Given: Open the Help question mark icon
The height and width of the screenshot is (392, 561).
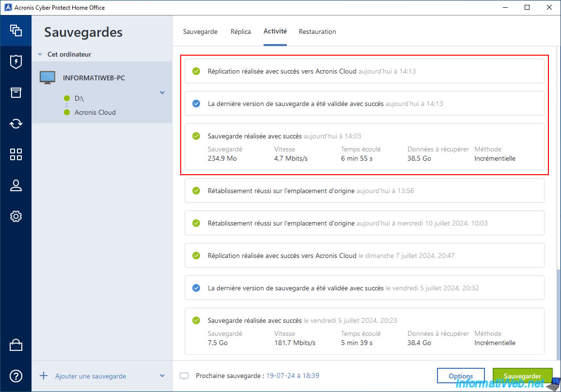Looking at the screenshot, I should click(16, 376).
